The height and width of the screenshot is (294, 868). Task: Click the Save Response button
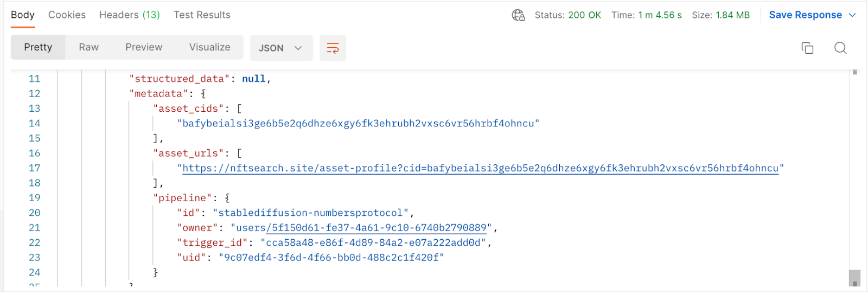click(805, 15)
